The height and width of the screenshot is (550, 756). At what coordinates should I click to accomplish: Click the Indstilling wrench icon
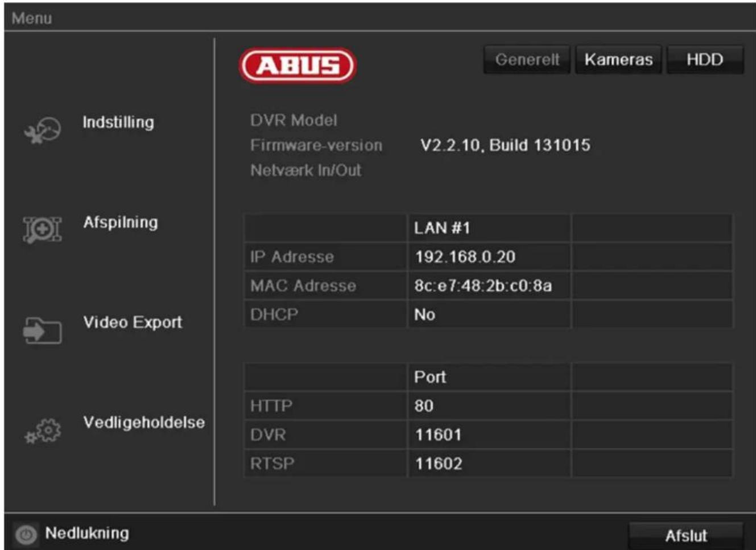(43, 130)
